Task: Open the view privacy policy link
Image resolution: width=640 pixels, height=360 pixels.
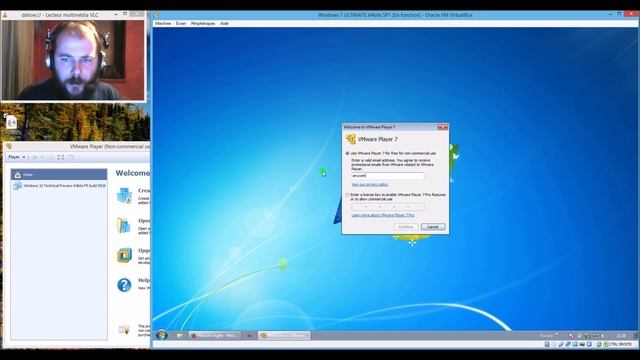Action: point(370,185)
